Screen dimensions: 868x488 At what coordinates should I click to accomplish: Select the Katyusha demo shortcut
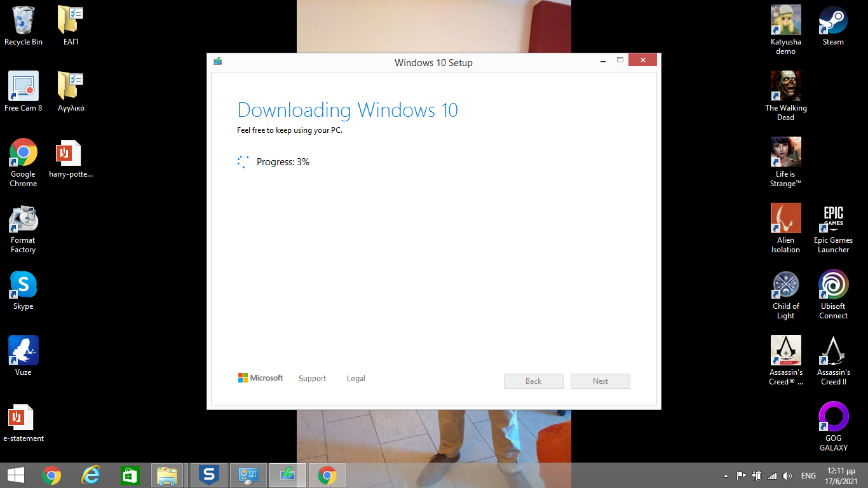point(786,30)
